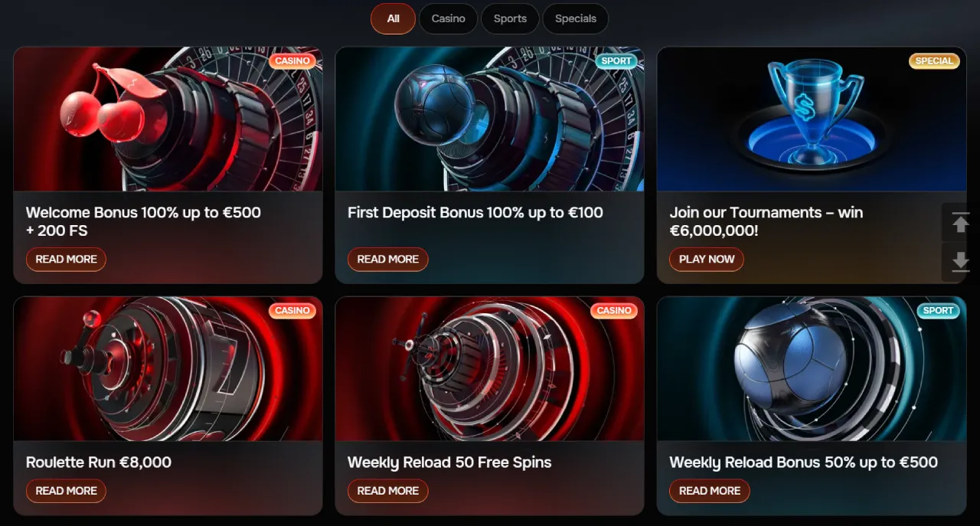Read more about Roulette Run €8,000
Image resolution: width=980 pixels, height=526 pixels.
66,491
